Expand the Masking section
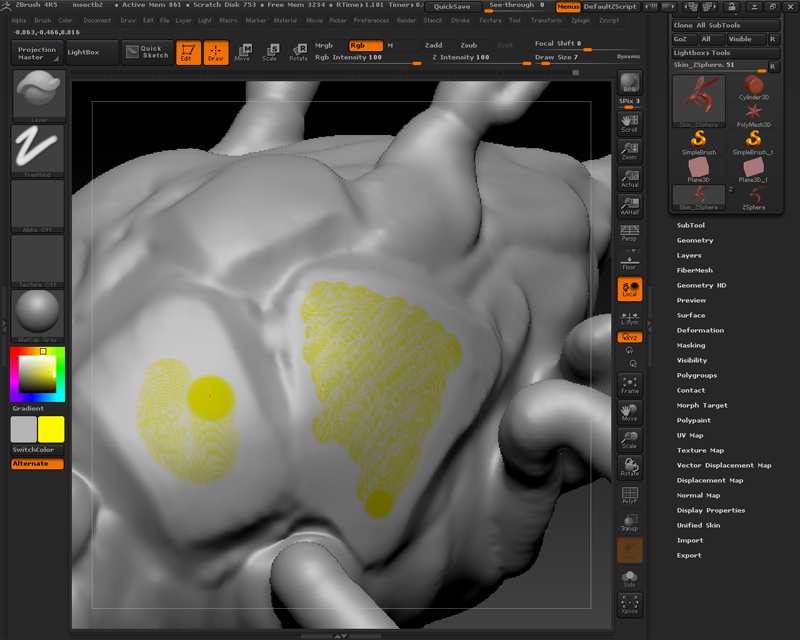800x640 pixels. pyautogui.click(x=691, y=346)
